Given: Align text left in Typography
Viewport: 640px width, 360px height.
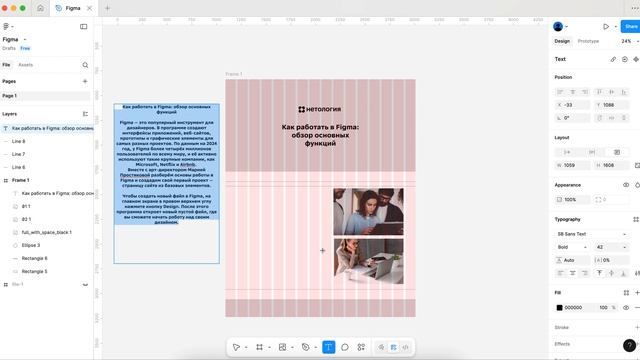Looking at the screenshot, I should 560,273.
